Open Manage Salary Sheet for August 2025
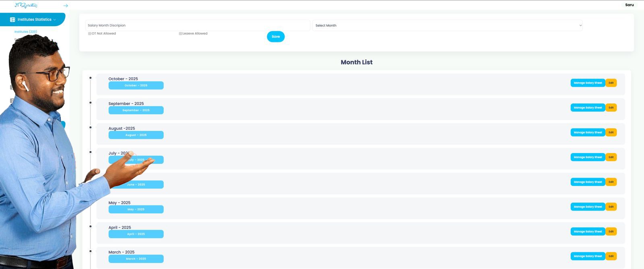Viewport: 644px width, 269px height. 588,132
